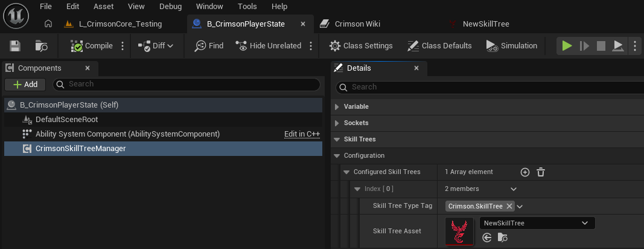This screenshot has width=644, height=249.
Task: Open the Window menu
Action: [x=209, y=7]
